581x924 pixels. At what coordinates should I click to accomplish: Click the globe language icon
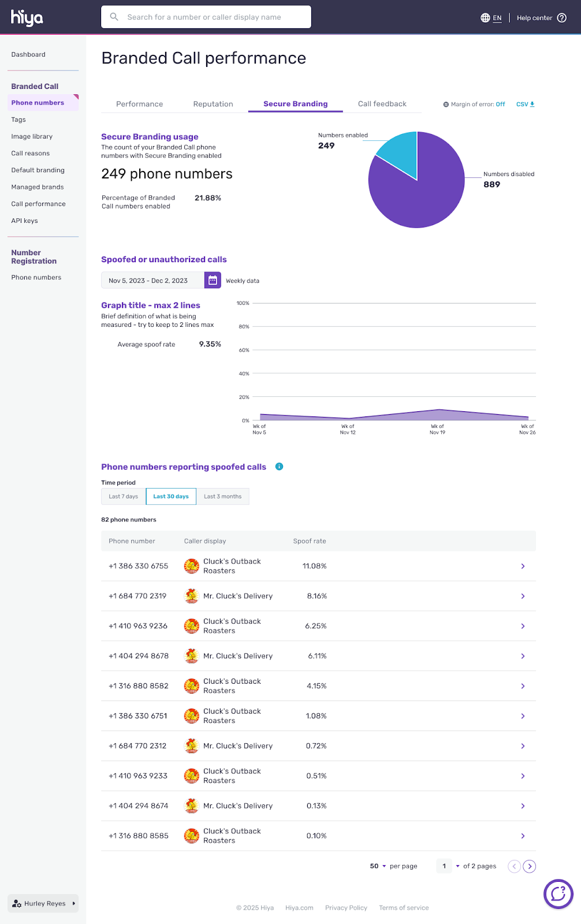click(x=485, y=18)
